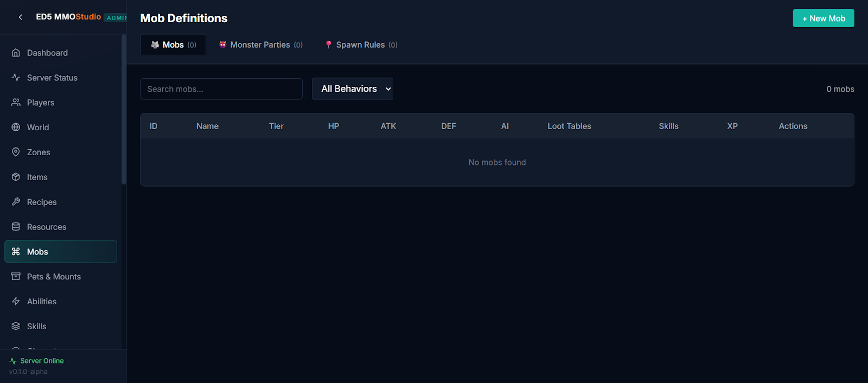Click the Abilities lightning bolt icon
Viewport: 868px width, 383px height.
16,302
